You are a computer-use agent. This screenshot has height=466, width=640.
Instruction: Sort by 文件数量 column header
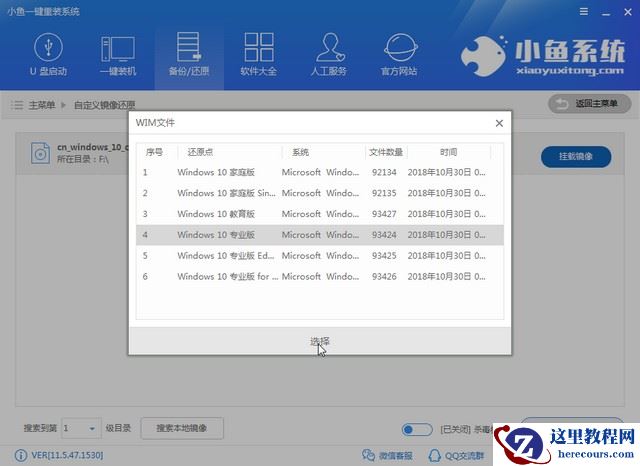click(386, 152)
